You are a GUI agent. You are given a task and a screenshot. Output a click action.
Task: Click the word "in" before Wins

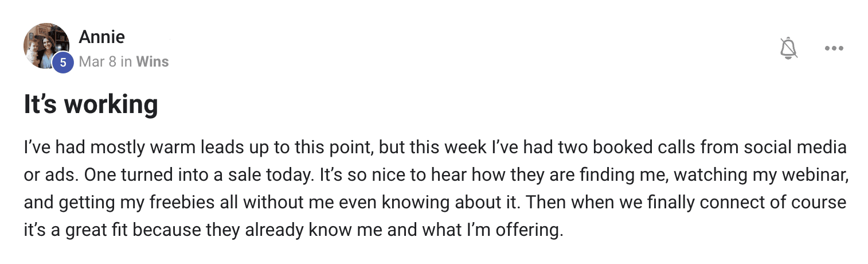pyautogui.click(x=126, y=61)
